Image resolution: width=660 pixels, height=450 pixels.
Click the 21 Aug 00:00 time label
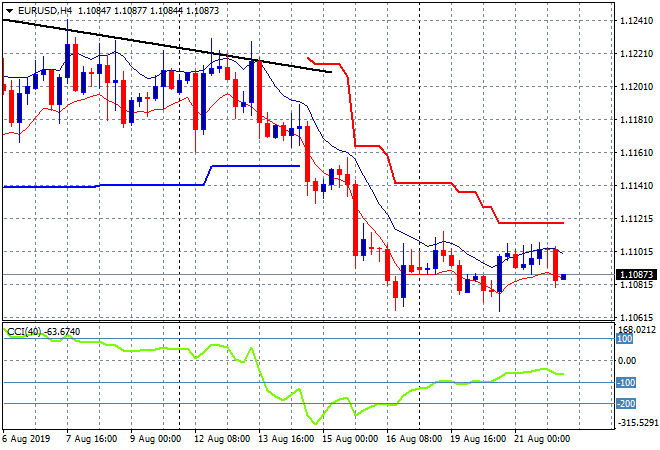pos(541,439)
